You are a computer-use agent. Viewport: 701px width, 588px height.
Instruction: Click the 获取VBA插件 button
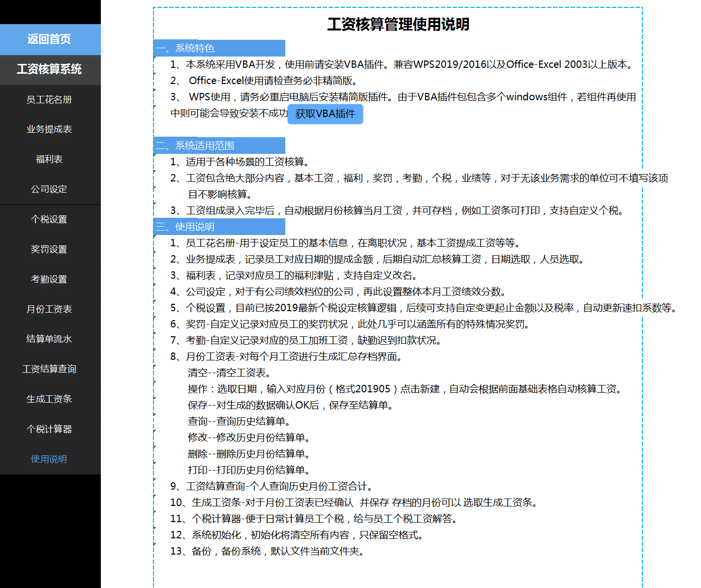[x=325, y=114]
